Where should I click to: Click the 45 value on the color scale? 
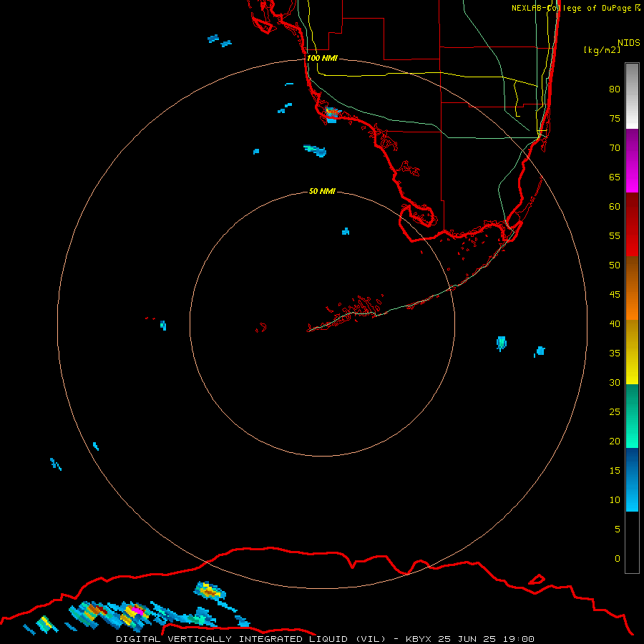[x=615, y=295]
